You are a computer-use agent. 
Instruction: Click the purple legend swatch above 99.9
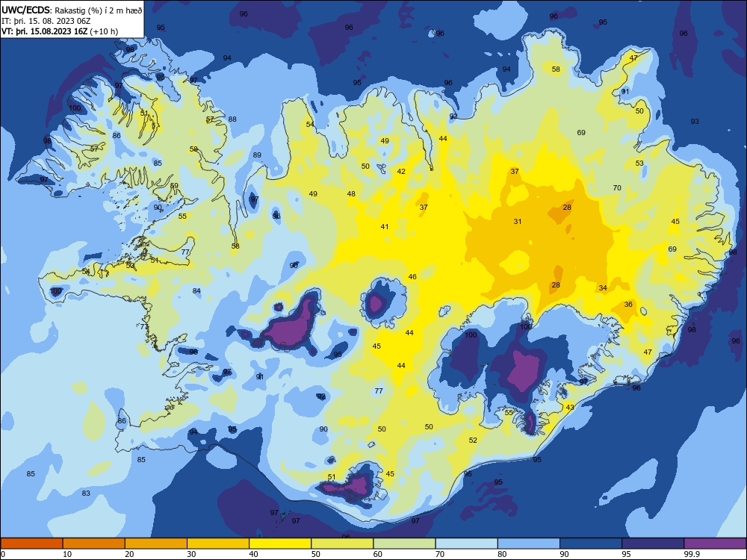click(x=715, y=544)
